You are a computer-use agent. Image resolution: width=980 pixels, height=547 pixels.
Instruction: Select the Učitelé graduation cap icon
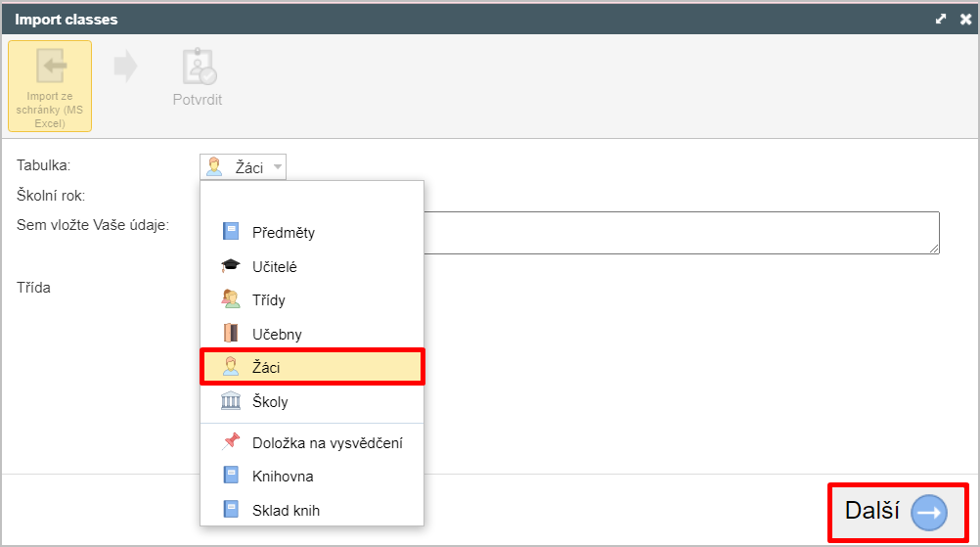(231, 266)
